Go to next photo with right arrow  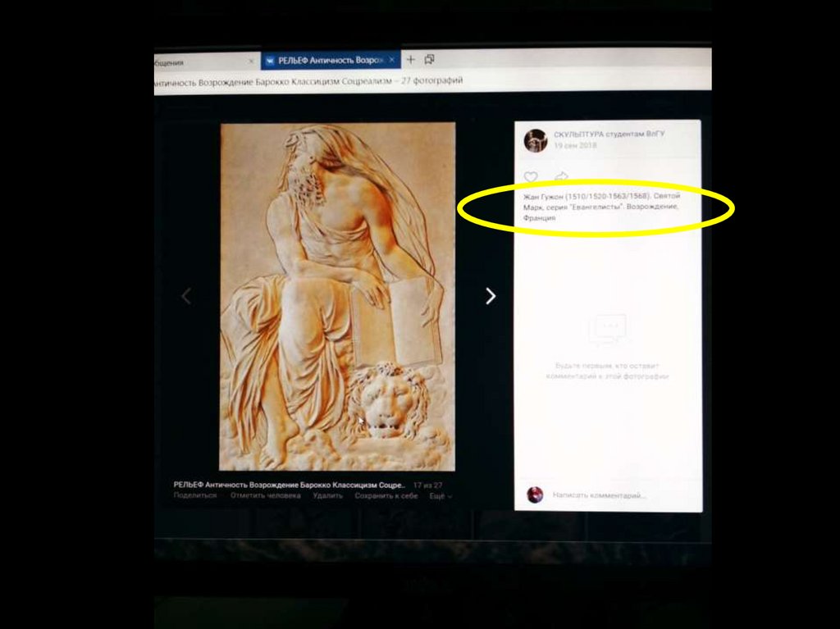pyautogui.click(x=491, y=296)
